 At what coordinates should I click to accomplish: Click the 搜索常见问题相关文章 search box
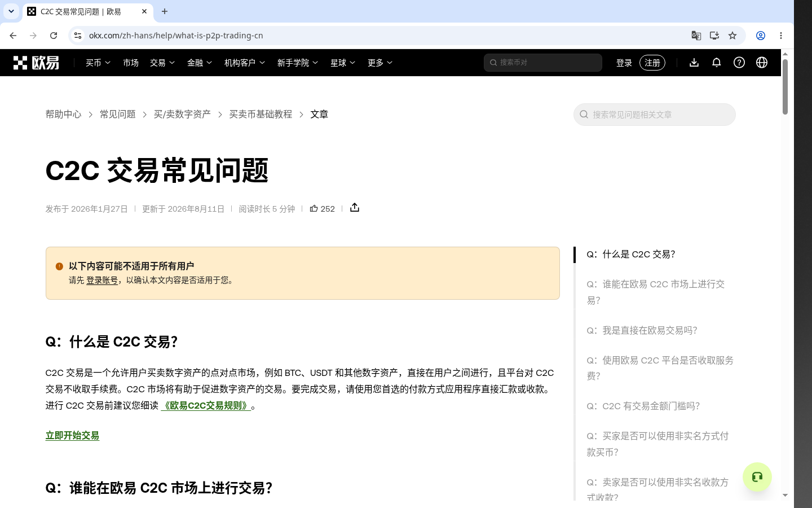pyautogui.click(x=655, y=115)
